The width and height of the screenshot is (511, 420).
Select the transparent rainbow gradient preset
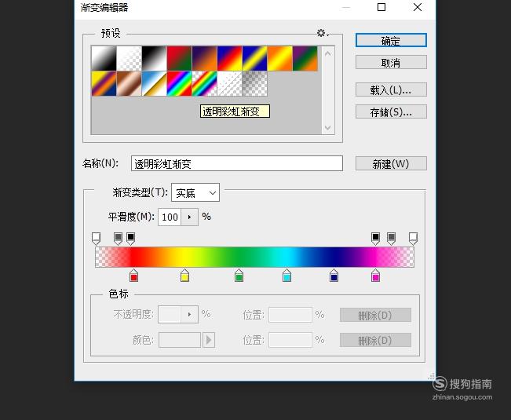point(204,84)
